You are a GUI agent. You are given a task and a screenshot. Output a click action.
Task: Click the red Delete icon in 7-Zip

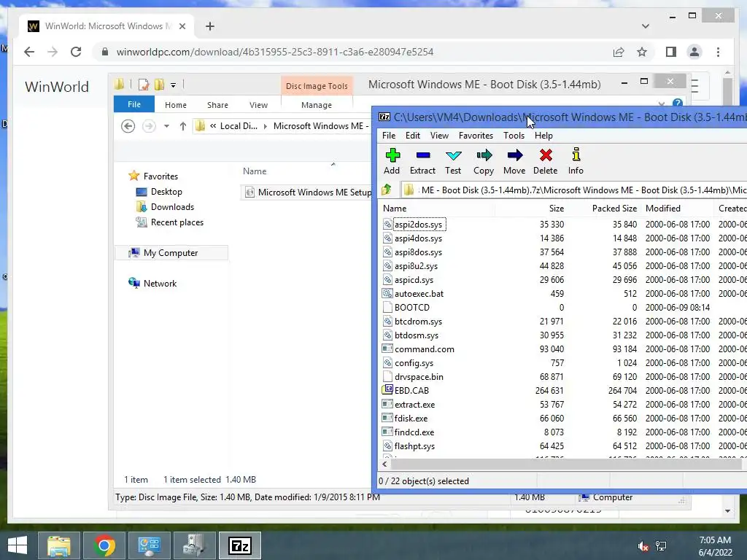coord(546,161)
